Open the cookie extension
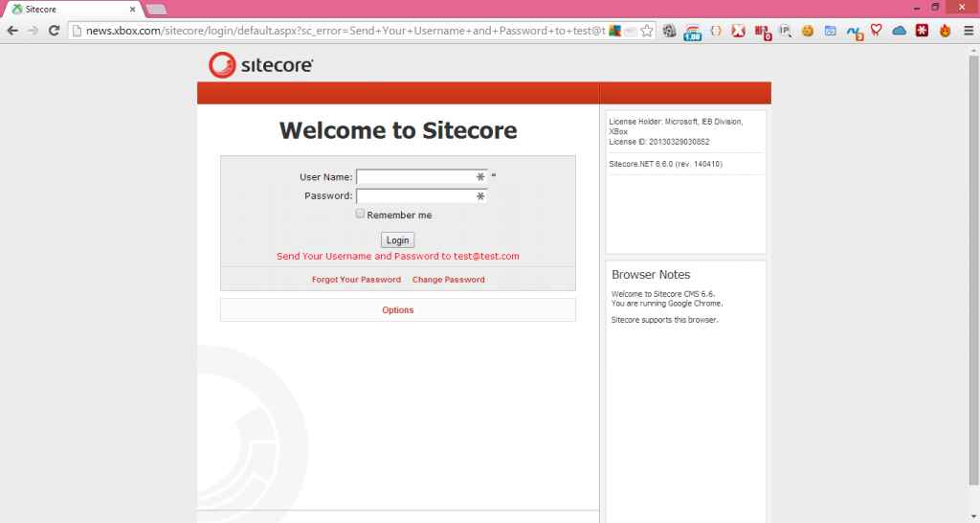Image resolution: width=980 pixels, height=523 pixels. (808, 31)
